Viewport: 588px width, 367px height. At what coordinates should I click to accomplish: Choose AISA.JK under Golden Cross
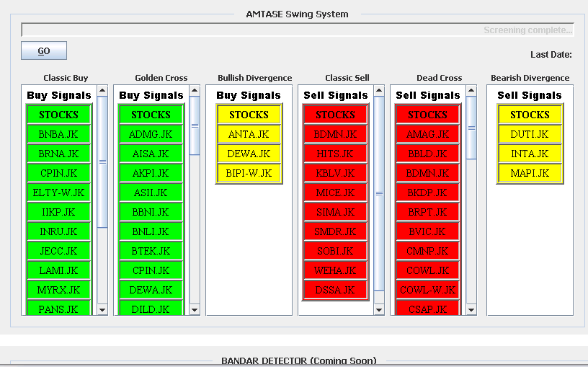click(151, 154)
